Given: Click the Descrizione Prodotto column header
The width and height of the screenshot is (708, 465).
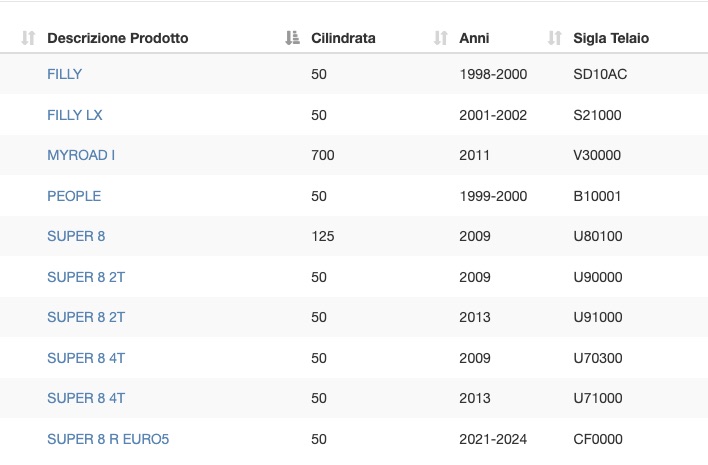Looking at the screenshot, I should 117,38.
